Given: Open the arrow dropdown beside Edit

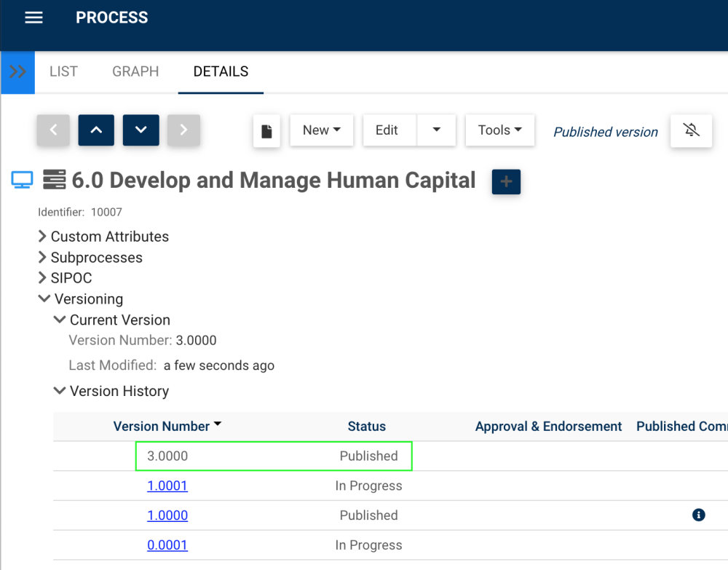Looking at the screenshot, I should point(436,130).
